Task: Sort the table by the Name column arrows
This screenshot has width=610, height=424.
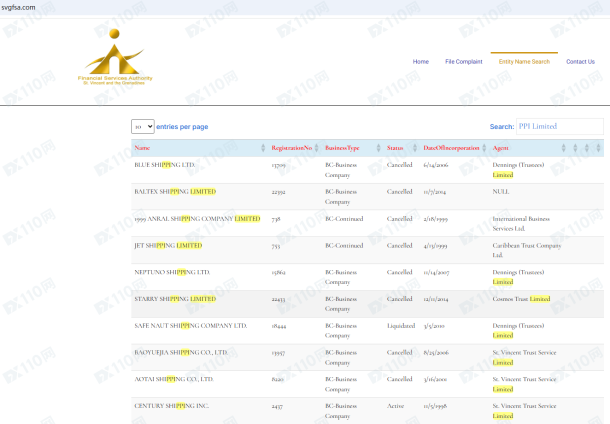Action: pos(263,148)
